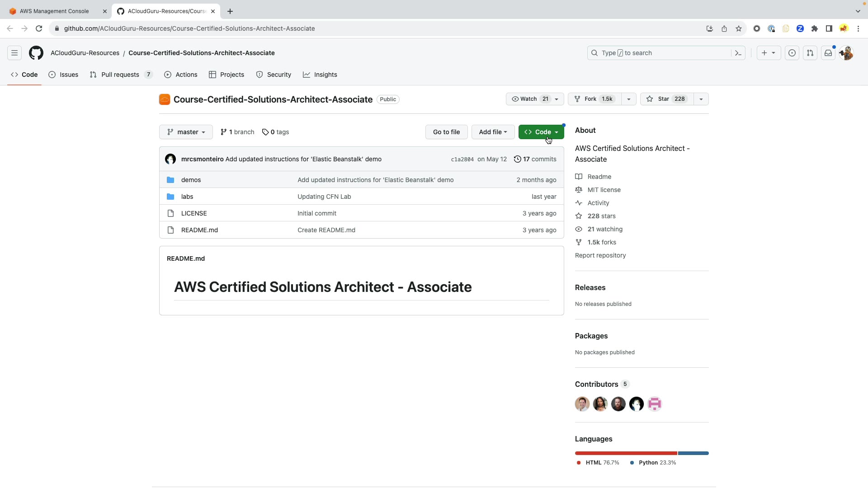Open the hamburger navigation menu
The height and width of the screenshot is (488, 868).
[14, 53]
